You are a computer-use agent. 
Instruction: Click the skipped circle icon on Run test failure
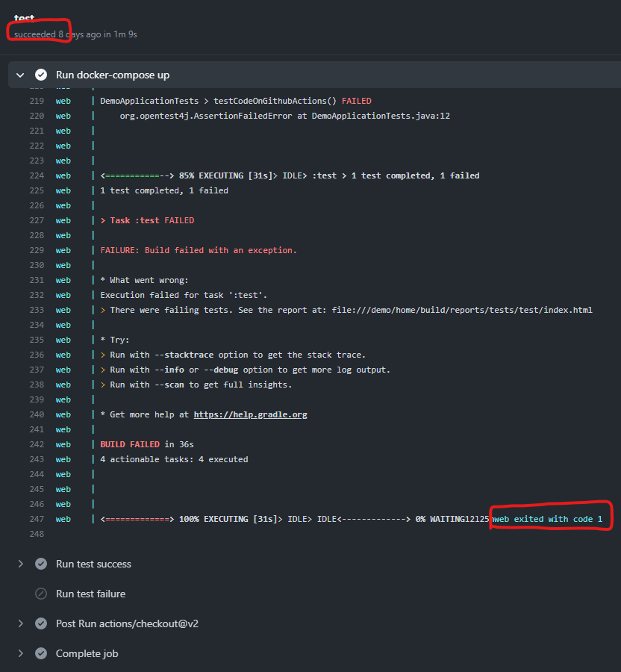coord(41,594)
